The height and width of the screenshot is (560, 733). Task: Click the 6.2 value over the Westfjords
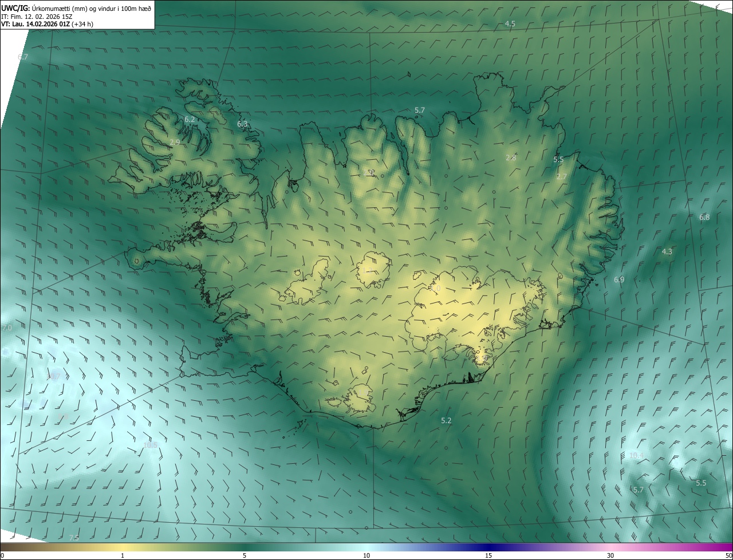click(190, 119)
